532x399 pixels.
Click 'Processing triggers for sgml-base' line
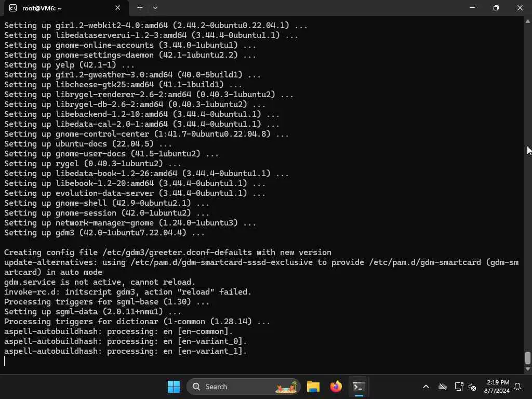pyautogui.click(x=107, y=302)
